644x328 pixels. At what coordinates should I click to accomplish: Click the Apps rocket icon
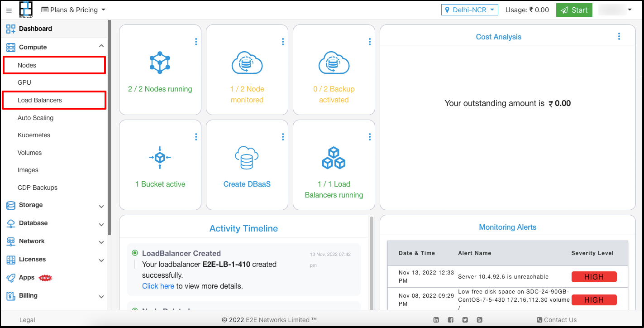click(10, 278)
